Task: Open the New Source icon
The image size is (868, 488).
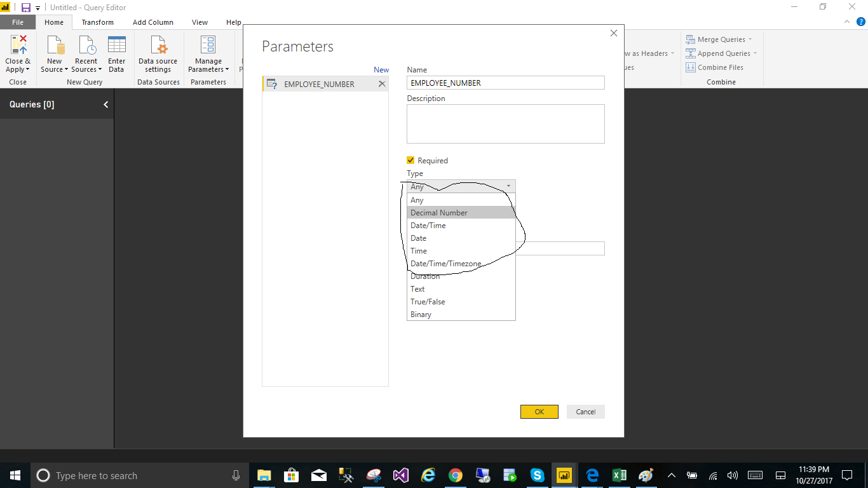Action: click(x=55, y=45)
